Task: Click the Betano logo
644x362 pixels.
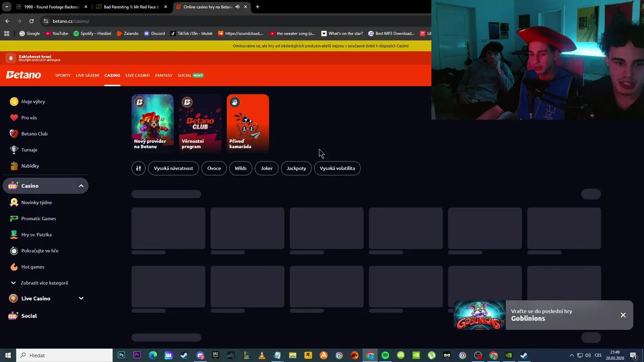Action: 23,75
